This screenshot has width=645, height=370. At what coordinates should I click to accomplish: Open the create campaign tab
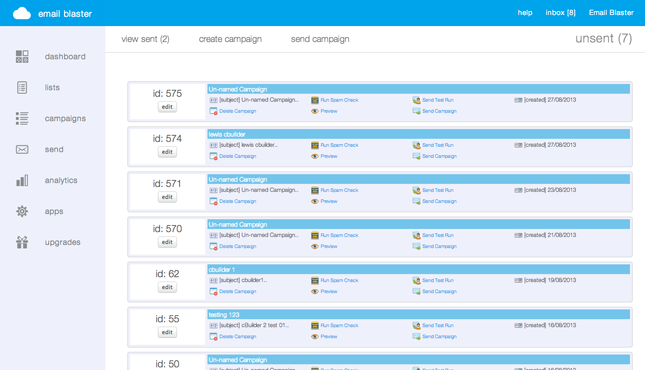click(230, 39)
